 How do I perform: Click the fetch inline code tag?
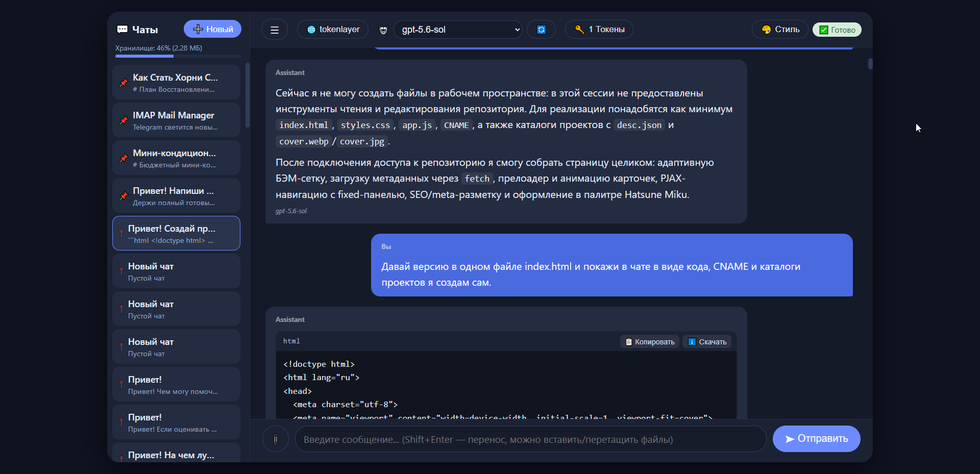click(477, 179)
